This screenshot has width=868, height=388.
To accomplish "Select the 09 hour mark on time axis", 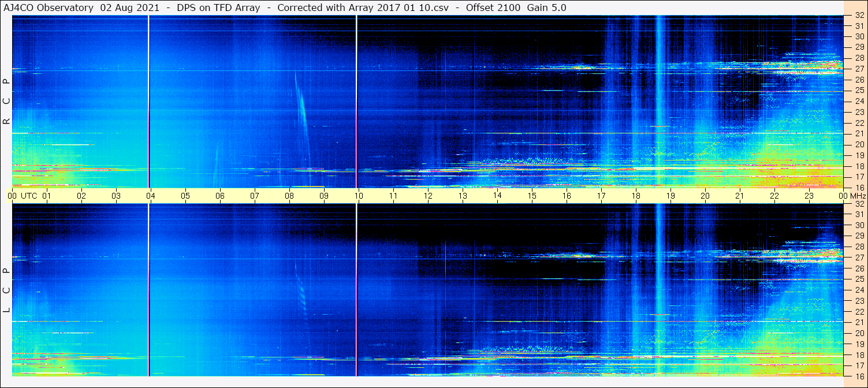I will coord(324,196).
